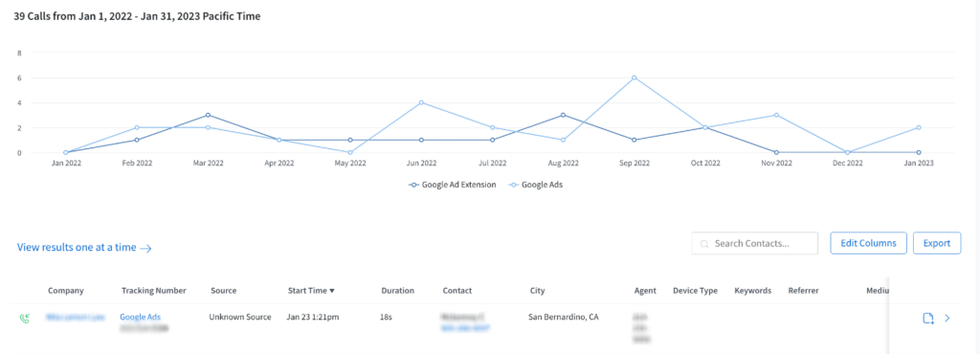Click the Jan 2023 Google Ads data point
The height and width of the screenshot is (354, 980).
coord(919,127)
